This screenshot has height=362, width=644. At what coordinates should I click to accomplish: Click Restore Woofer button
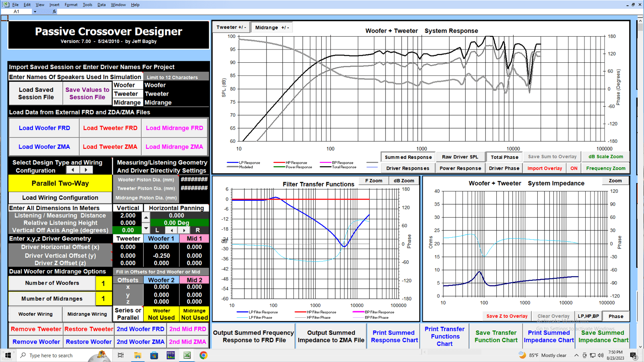pos(89,342)
